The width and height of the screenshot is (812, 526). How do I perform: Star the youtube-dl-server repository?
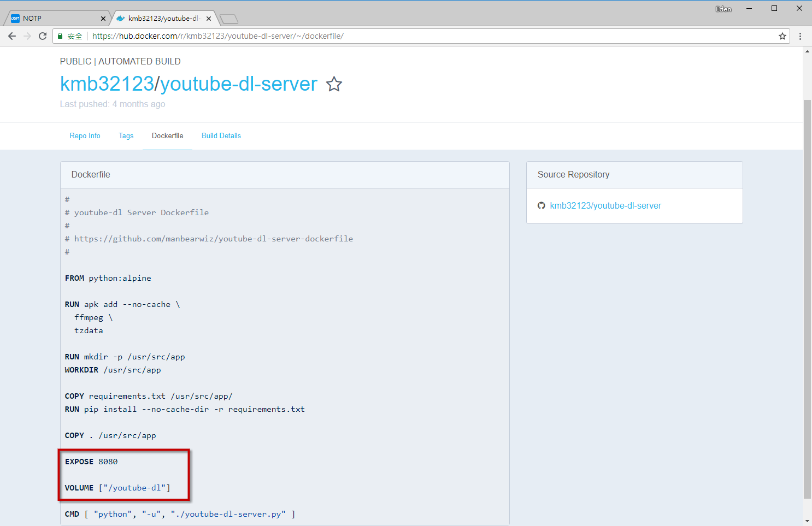point(334,84)
